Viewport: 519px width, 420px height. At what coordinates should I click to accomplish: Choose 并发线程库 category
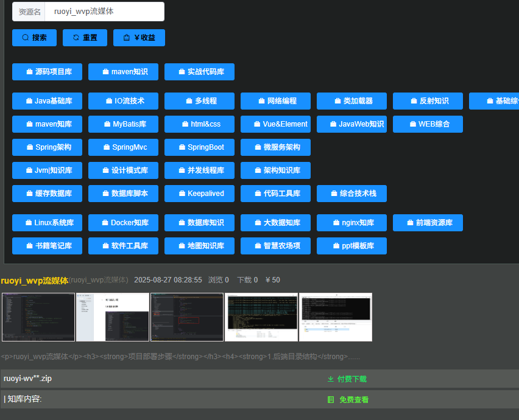point(199,170)
